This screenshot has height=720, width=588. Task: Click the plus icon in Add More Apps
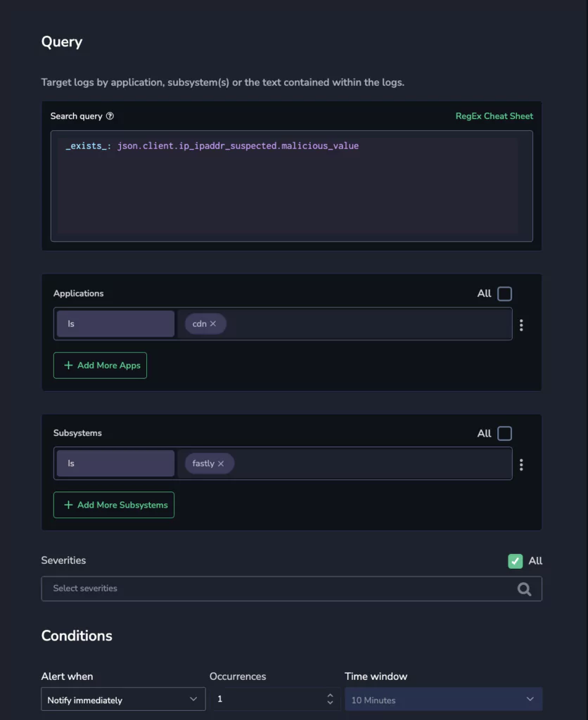[x=68, y=366]
